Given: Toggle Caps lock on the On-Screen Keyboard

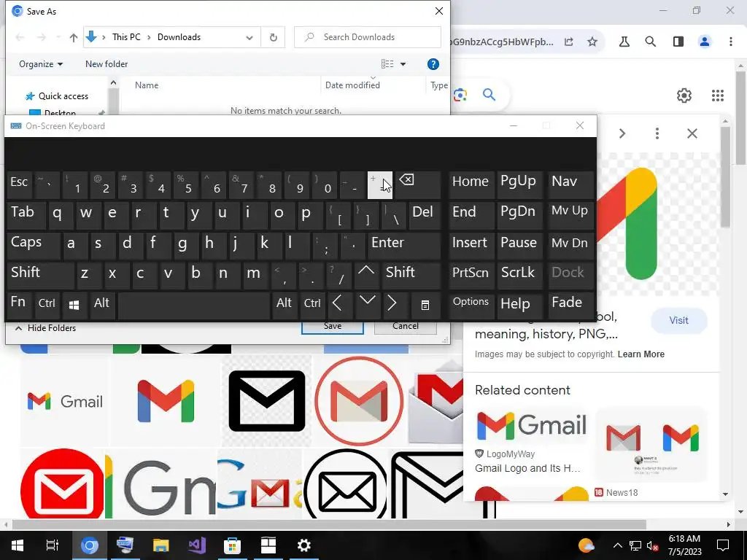Looking at the screenshot, I should click(x=34, y=245).
